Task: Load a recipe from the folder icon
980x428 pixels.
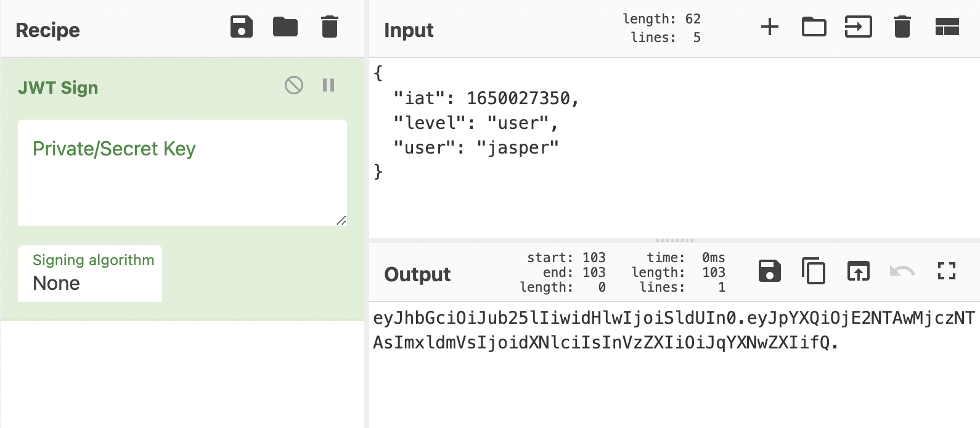Action: [285, 27]
